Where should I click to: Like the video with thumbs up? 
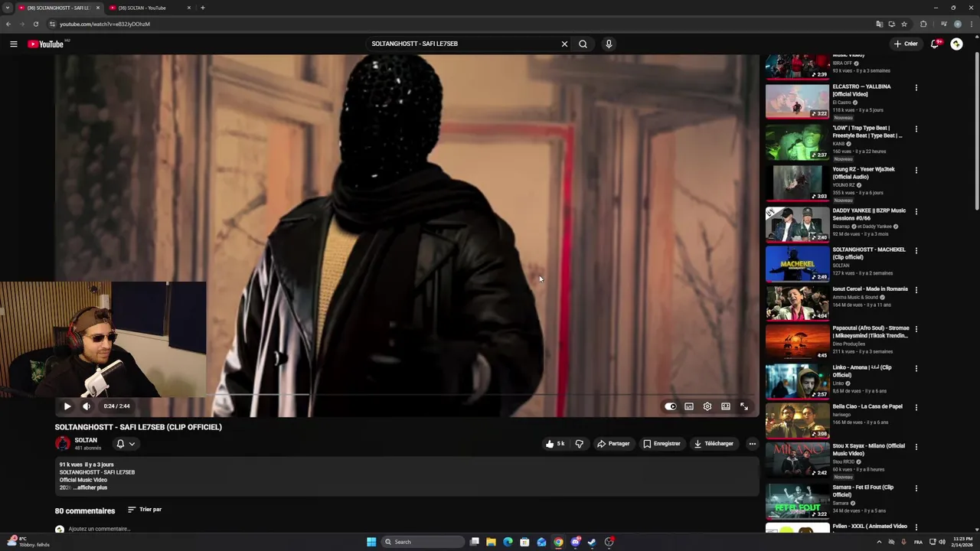click(x=555, y=444)
